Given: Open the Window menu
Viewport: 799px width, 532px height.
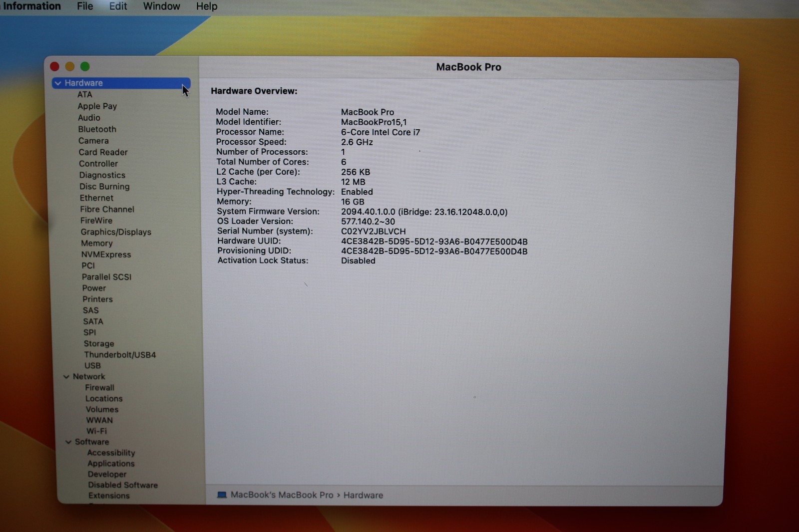Looking at the screenshot, I should click(161, 6).
